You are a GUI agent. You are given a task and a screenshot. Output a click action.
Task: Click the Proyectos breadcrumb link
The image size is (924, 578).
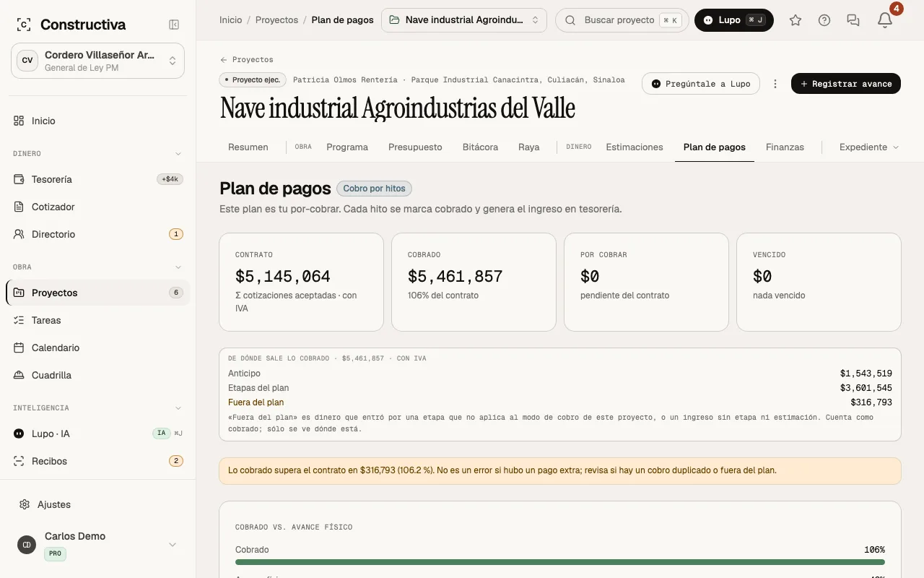(276, 20)
